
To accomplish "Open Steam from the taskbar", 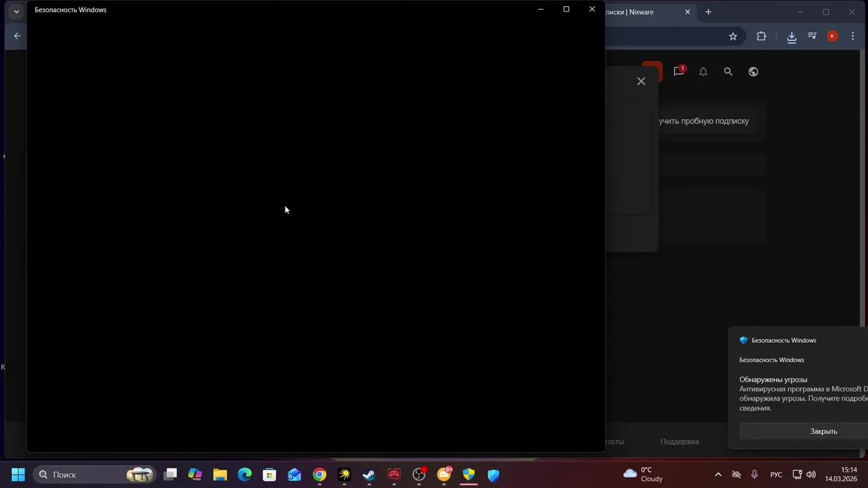I will coord(369,474).
